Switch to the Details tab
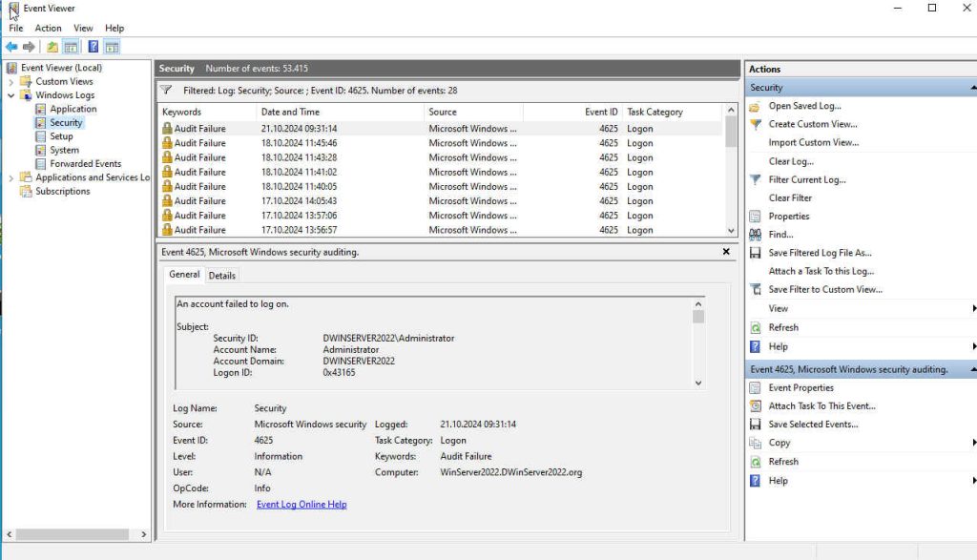Screen dimensions: 977x560 tap(222, 275)
